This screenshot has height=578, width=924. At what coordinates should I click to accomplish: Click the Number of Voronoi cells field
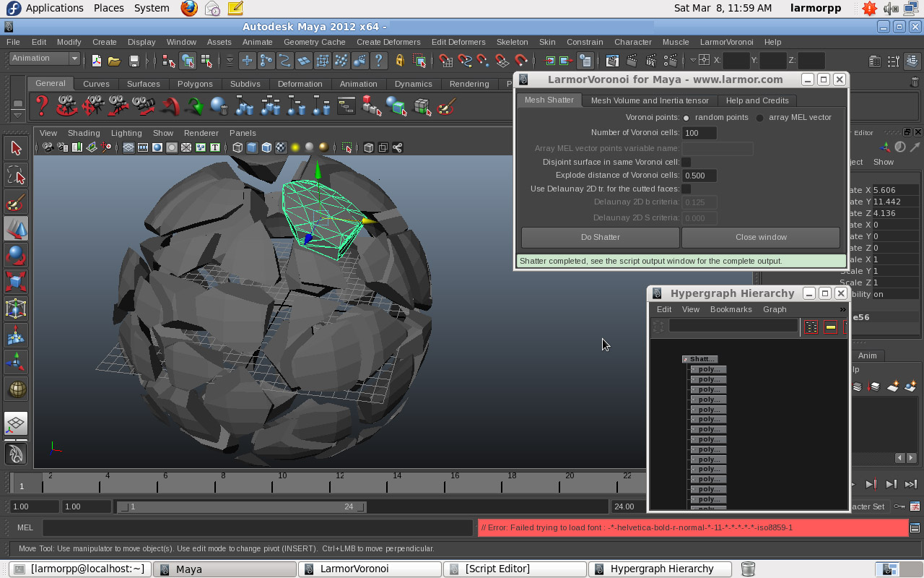pos(699,133)
